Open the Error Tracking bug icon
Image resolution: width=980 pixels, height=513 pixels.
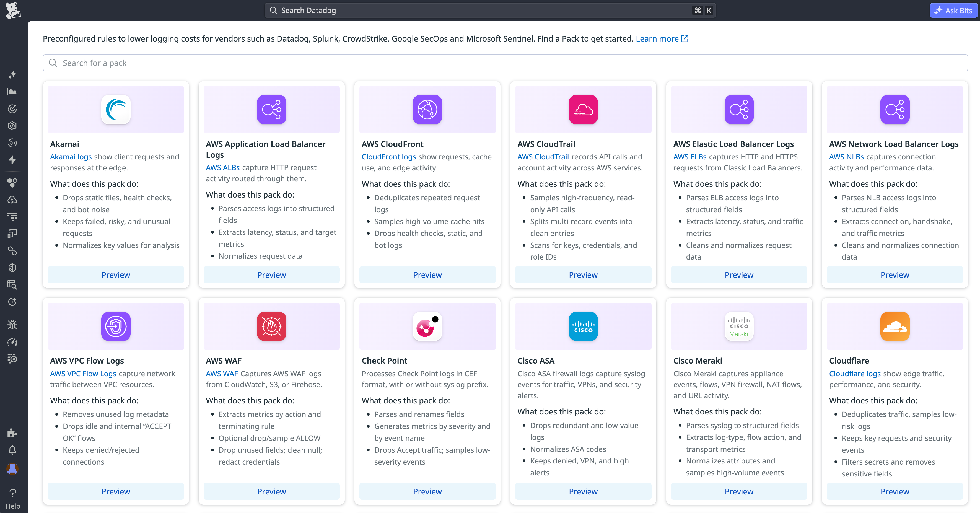[12, 324]
